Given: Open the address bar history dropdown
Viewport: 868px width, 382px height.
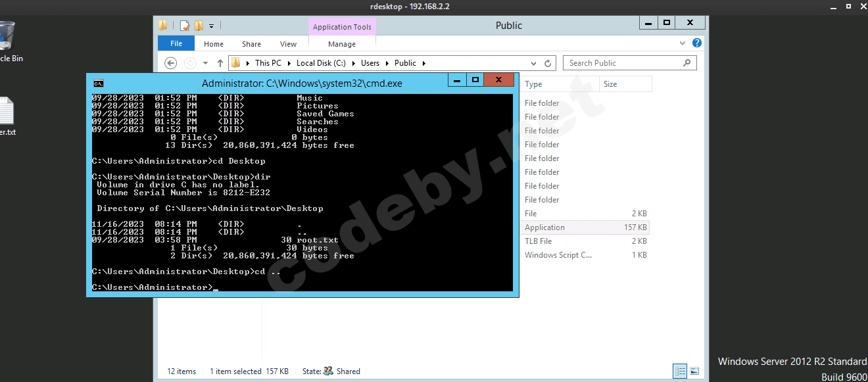Looking at the screenshot, I should pyautogui.click(x=534, y=63).
